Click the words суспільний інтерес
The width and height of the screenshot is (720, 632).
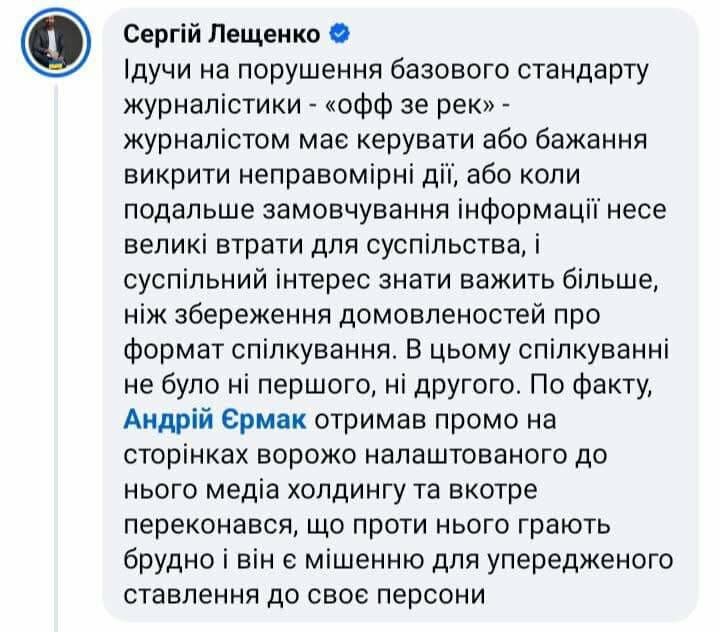247,280
